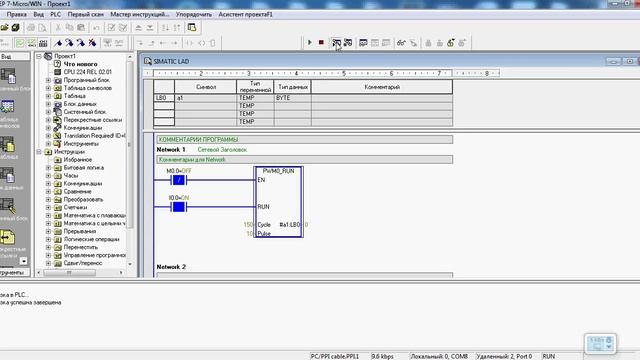This screenshot has width=640, height=360.
Task: Select the I0.0 contact in Network 1
Action: (178, 207)
